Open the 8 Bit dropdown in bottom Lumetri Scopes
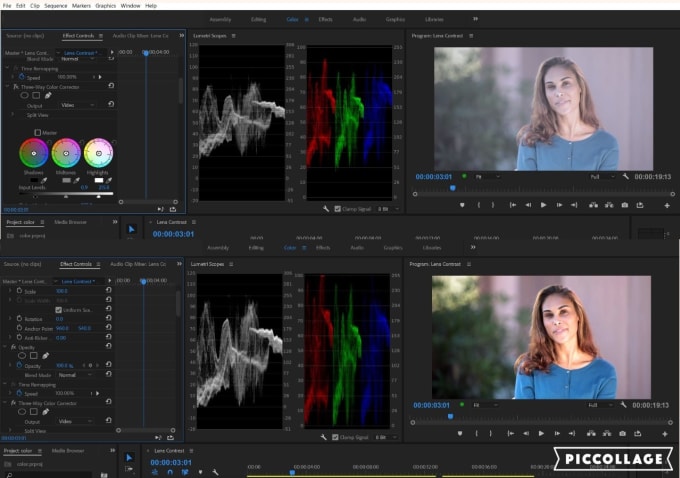Screen dimensions: 680x478 [386, 437]
